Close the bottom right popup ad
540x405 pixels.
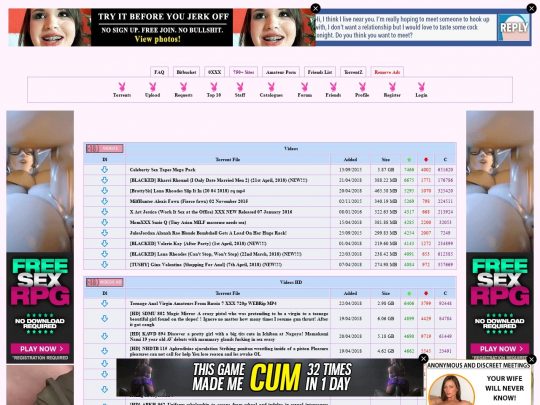tap(531, 359)
